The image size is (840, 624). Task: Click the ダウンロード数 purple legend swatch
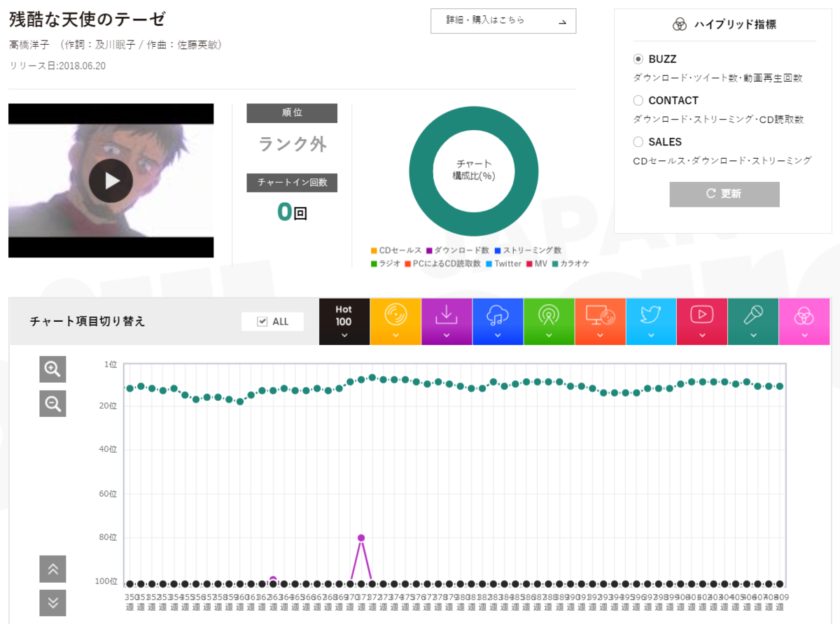(x=429, y=250)
